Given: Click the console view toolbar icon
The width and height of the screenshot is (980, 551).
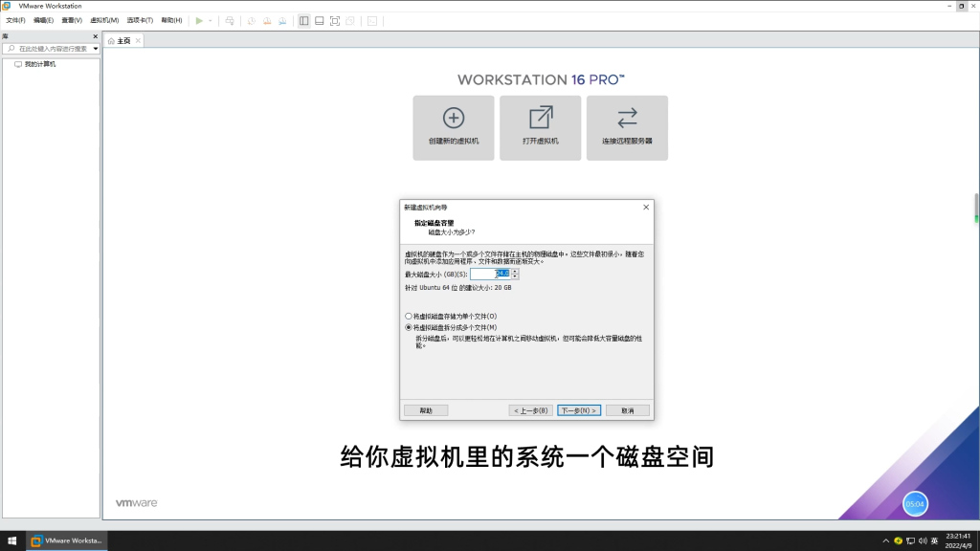Looking at the screenshot, I should (372, 20).
